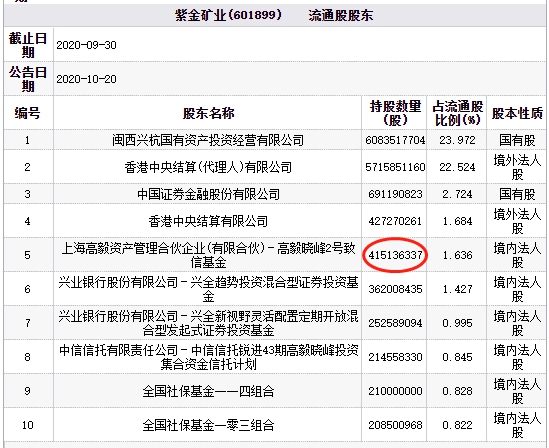Select 全国社保基金一一四组合 shareholder name
549x448 pixels.
[x=208, y=391]
